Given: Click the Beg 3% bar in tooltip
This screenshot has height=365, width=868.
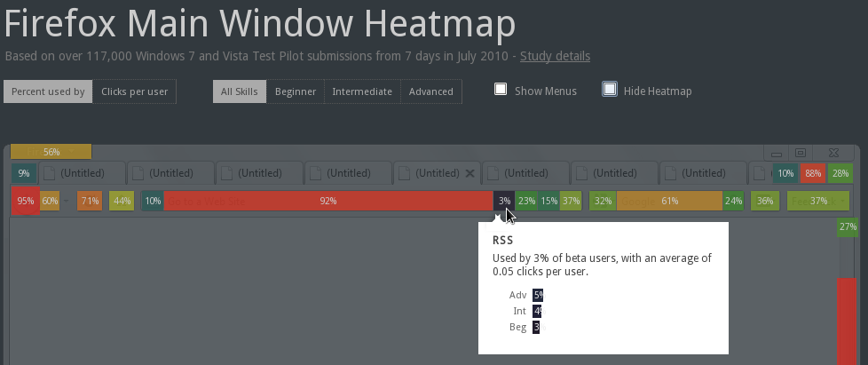Looking at the screenshot, I should [536, 328].
